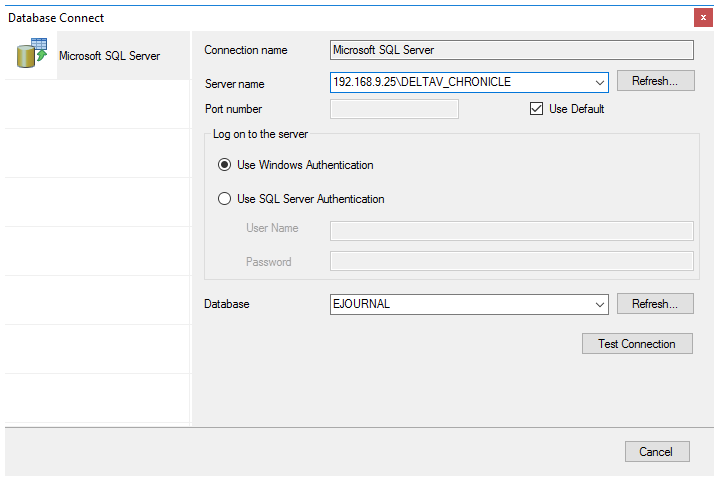
Task: Click the Port number field
Action: coord(394,109)
